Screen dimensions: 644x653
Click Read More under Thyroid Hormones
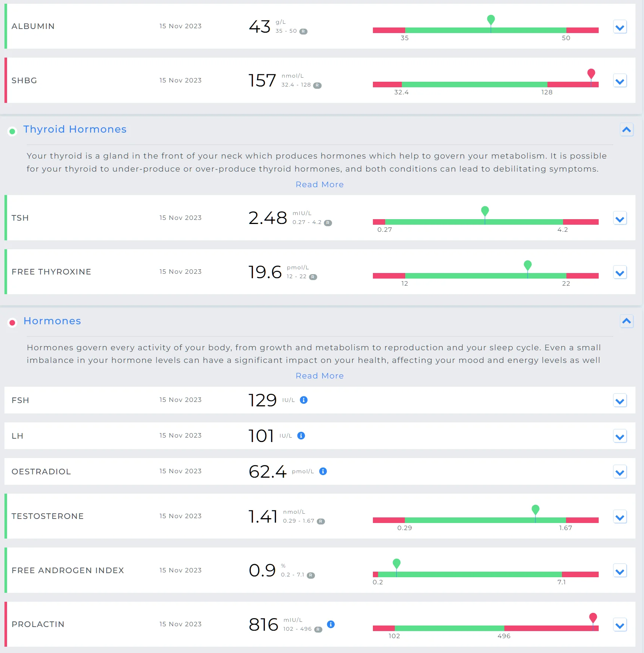(319, 185)
